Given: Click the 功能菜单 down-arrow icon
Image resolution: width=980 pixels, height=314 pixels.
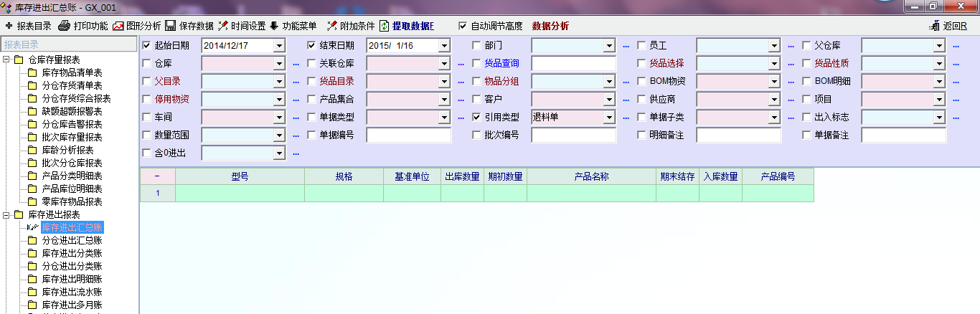Looking at the screenshot, I should point(274,26).
